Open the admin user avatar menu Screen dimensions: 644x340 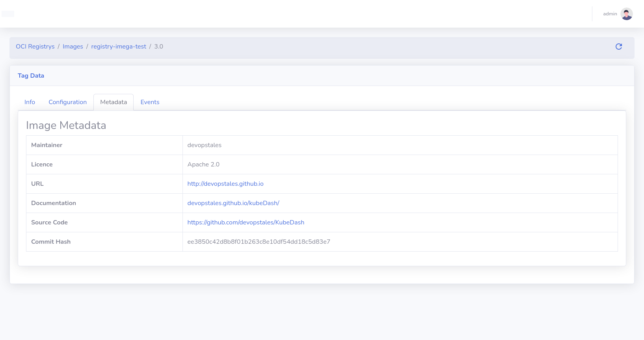coord(626,14)
